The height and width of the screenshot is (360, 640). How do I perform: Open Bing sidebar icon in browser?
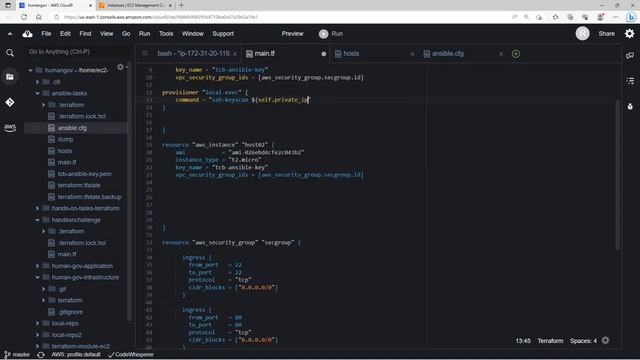(x=631, y=17)
